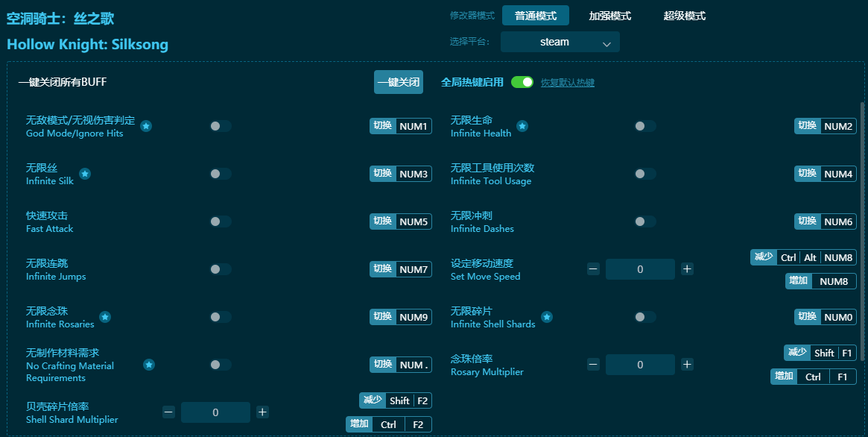Toggle Fast Attack switch
The width and height of the screenshot is (868, 437).
click(x=221, y=221)
